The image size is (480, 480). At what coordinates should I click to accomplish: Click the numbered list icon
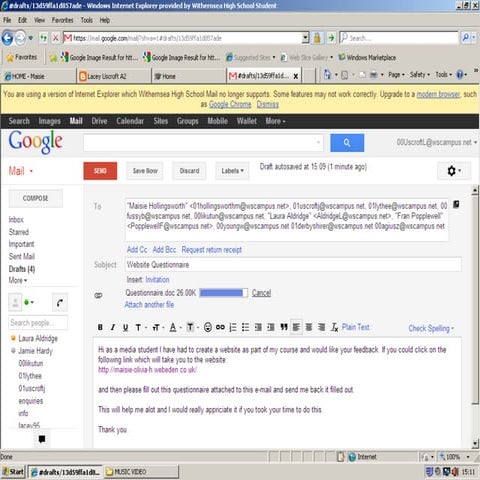[233, 327]
